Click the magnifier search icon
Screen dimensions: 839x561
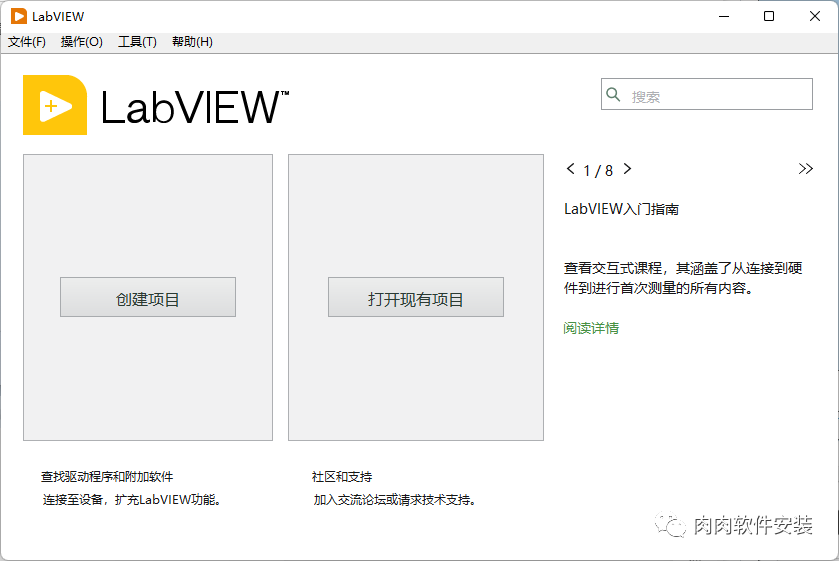[613, 95]
